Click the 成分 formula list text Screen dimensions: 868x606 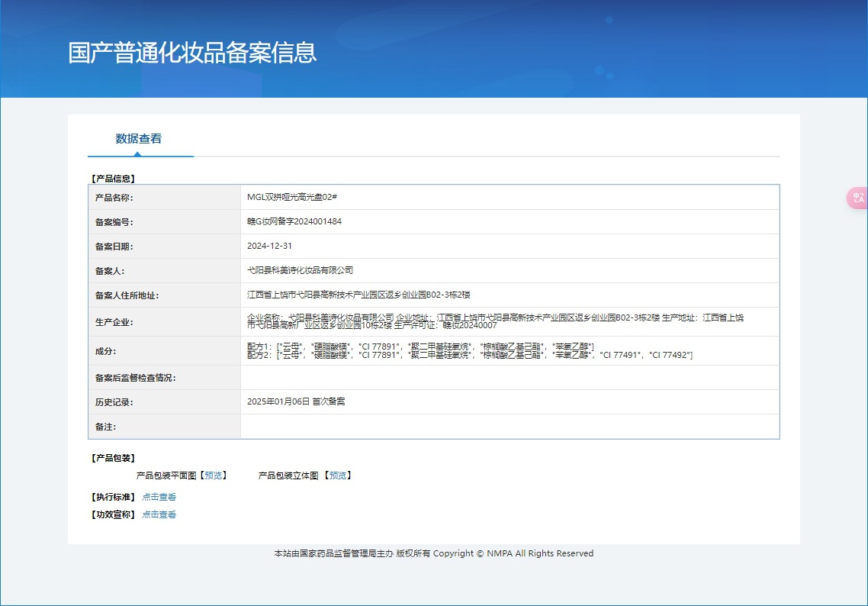click(469, 350)
